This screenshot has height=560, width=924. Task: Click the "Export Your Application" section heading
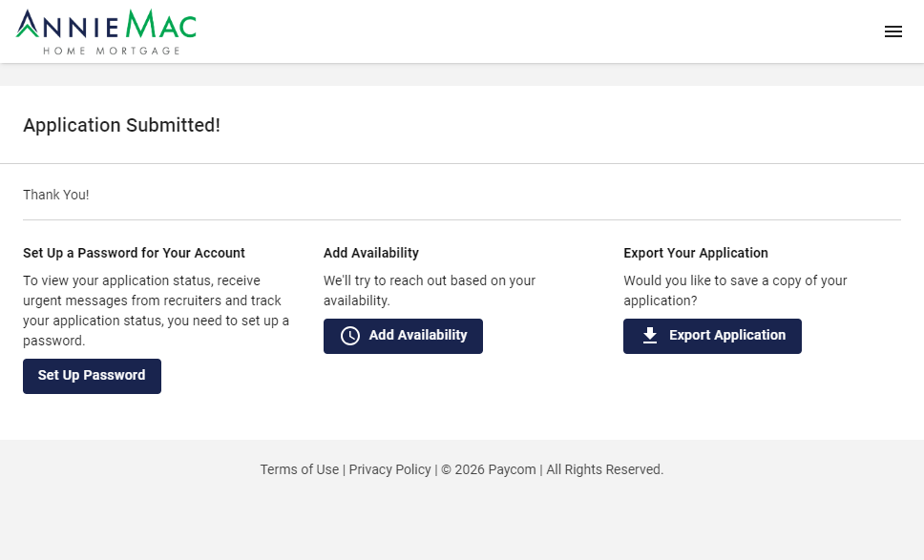tap(695, 253)
